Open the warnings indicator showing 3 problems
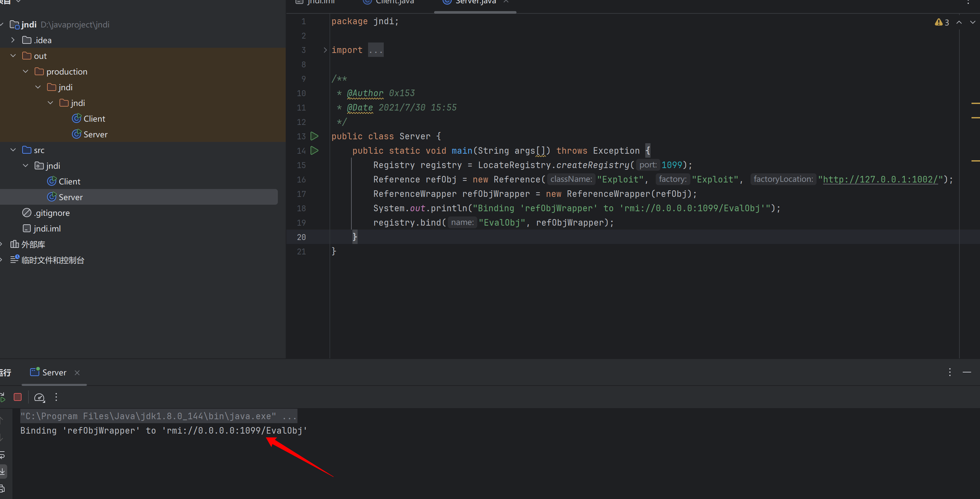980x499 pixels. coord(942,23)
